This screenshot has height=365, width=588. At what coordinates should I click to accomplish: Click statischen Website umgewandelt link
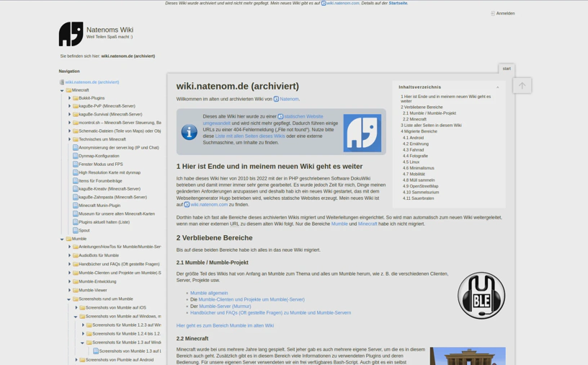pos(263,120)
